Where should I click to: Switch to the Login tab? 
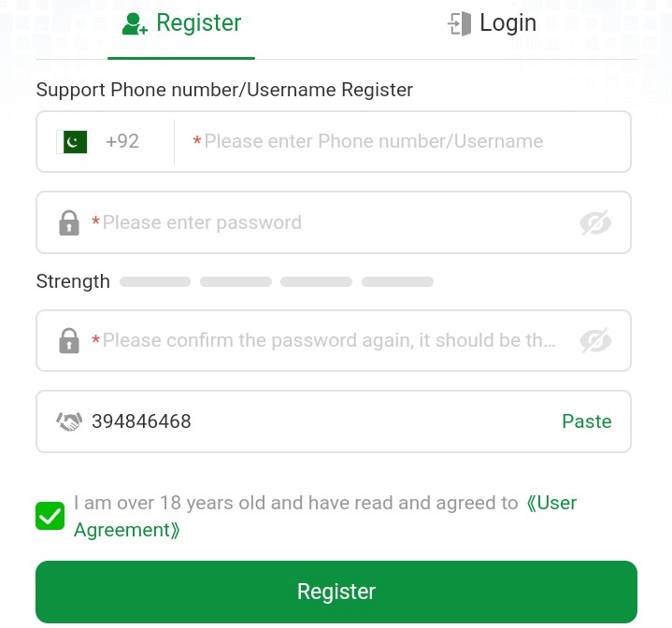(492, 23)
